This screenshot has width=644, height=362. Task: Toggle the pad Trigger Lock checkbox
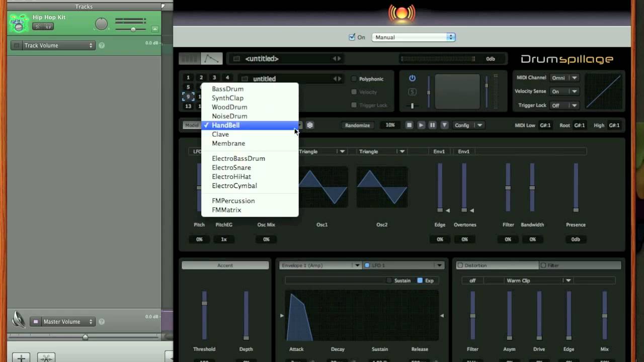354,105
